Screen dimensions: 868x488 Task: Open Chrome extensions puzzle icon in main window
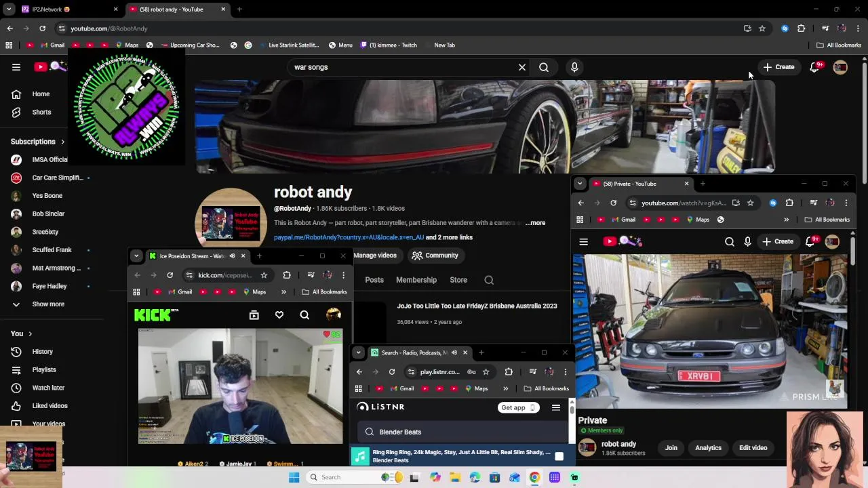(x=801, y=28)
